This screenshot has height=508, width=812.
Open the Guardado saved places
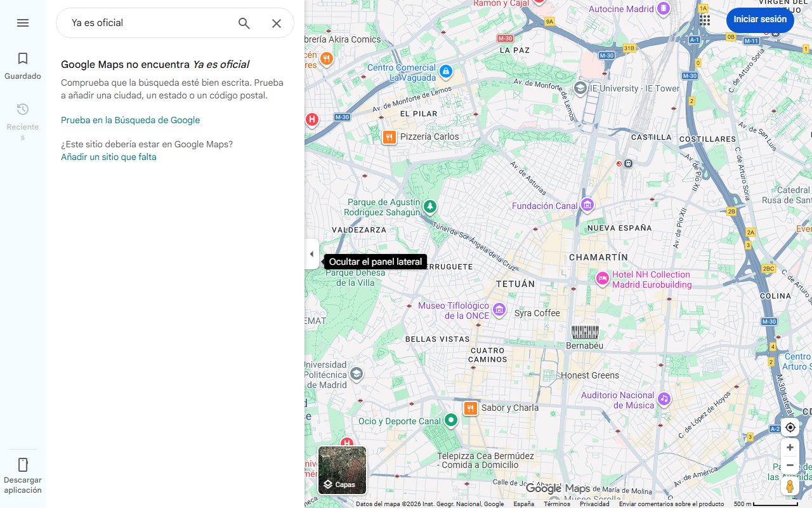tap(23, 66)
